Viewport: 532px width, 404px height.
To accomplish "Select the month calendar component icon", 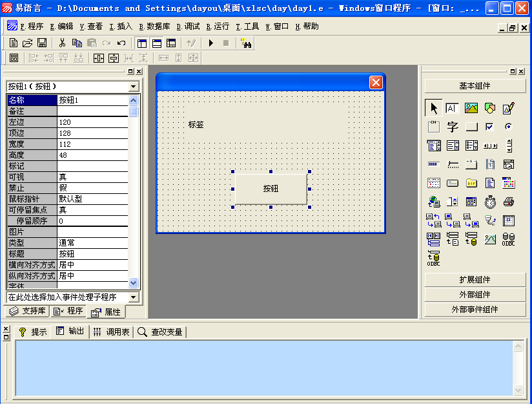I will (434, 183).
